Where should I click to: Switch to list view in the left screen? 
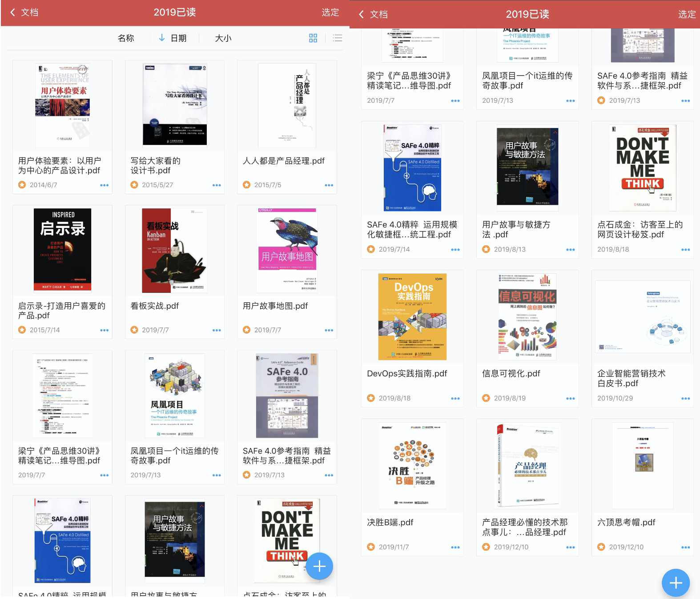(x=338, y=38)
